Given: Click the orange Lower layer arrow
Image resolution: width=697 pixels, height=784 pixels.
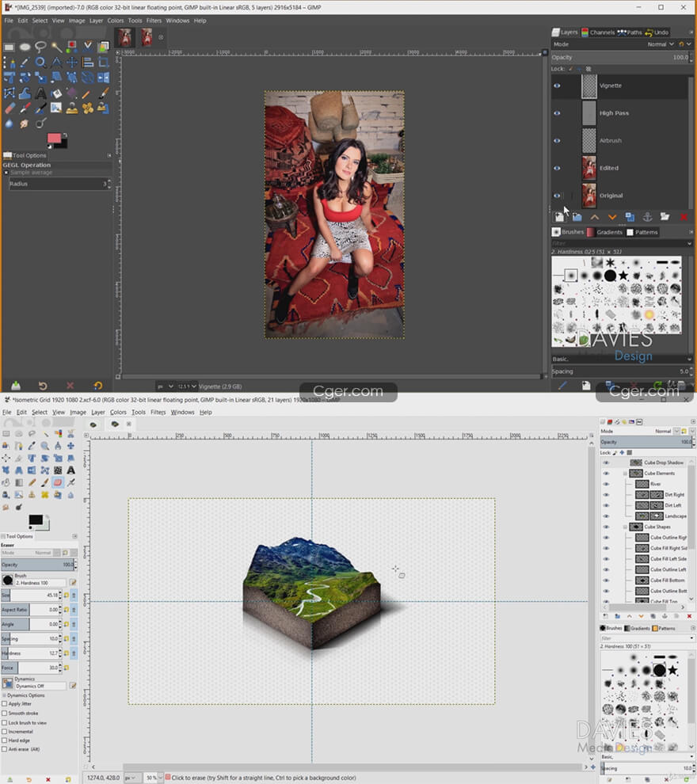Looking at the screenshot, I should pos(612,217).
